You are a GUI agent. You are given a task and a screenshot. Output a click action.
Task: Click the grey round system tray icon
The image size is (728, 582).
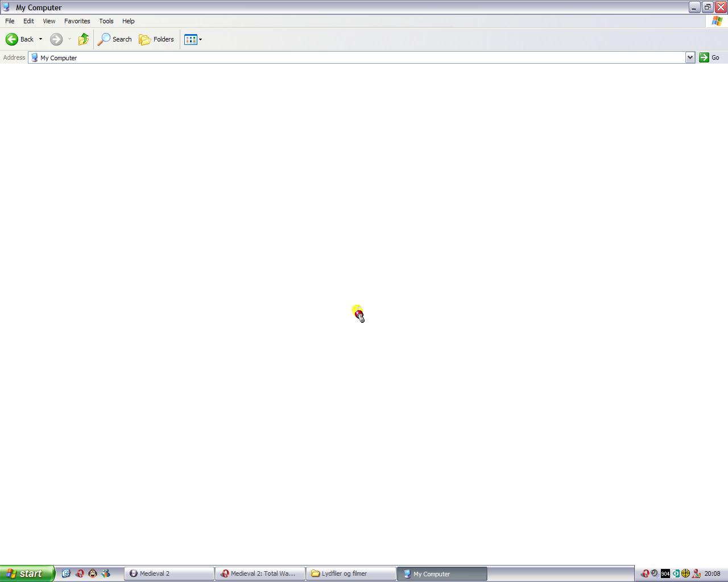[655, 573]
